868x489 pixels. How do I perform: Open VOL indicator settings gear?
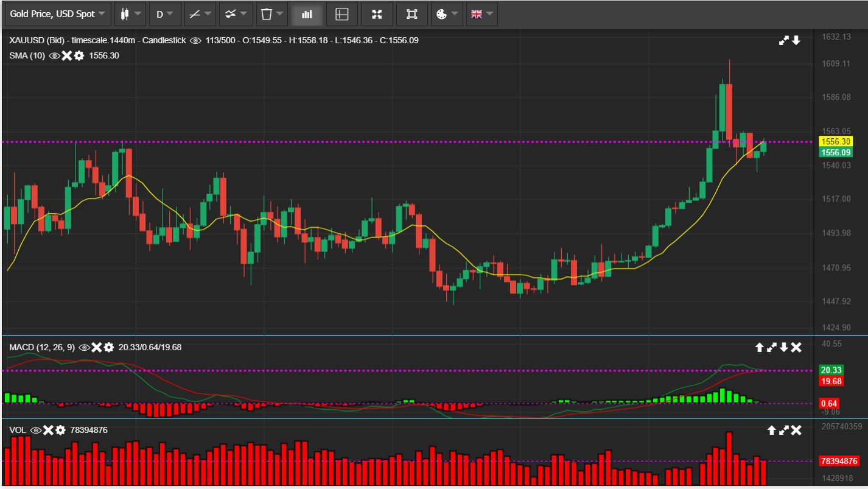pyautogui.click(x=60, y=430)
